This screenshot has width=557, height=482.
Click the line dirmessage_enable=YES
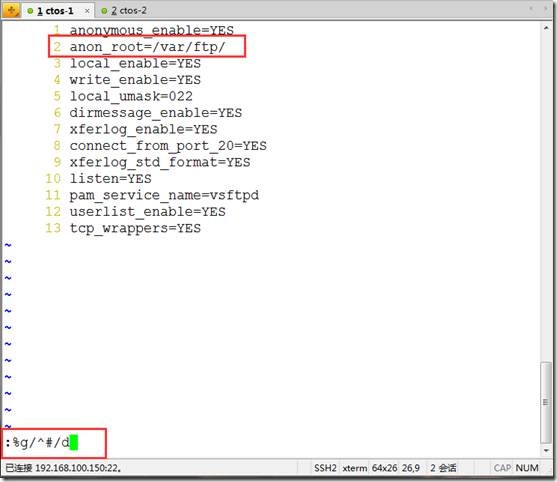(156, 113)
